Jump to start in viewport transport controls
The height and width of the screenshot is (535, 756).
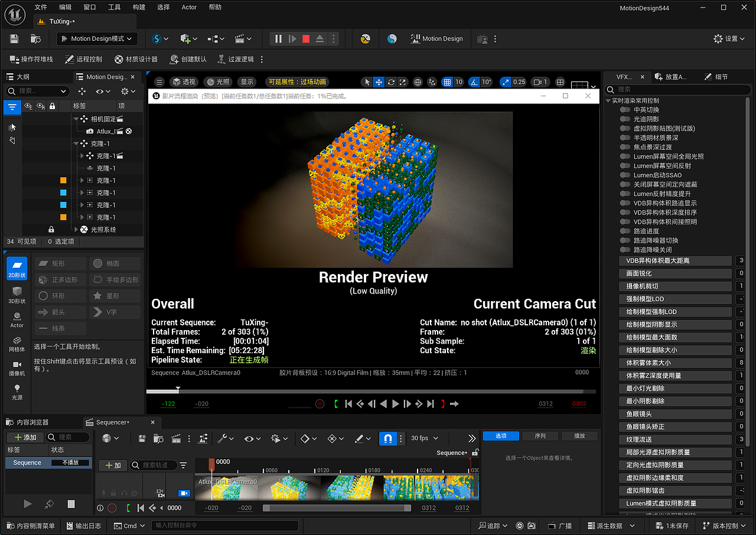348,404
